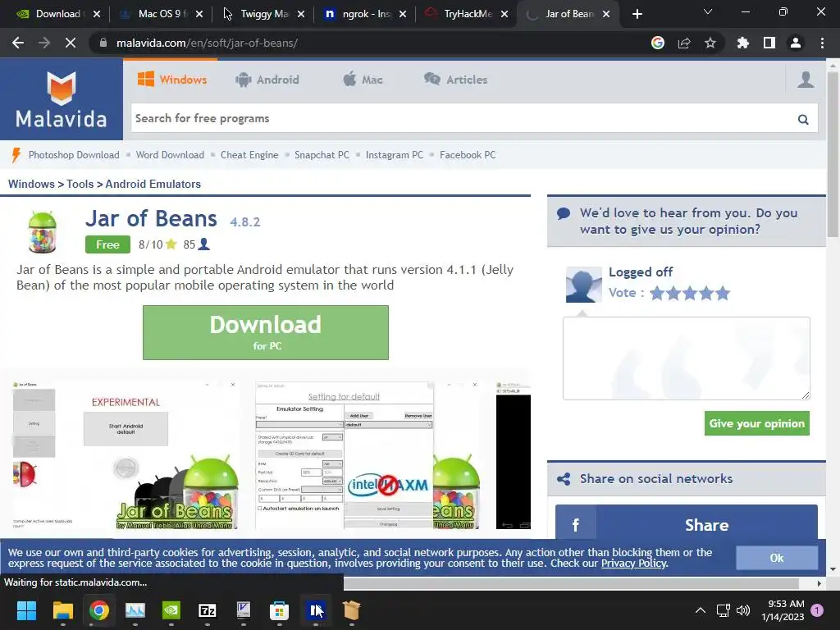Open a new browser tab
840x630 pixels.
click(637, 15)
